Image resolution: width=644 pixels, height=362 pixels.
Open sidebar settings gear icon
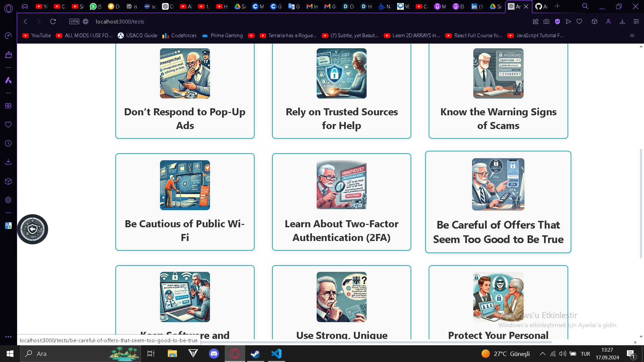8,200
